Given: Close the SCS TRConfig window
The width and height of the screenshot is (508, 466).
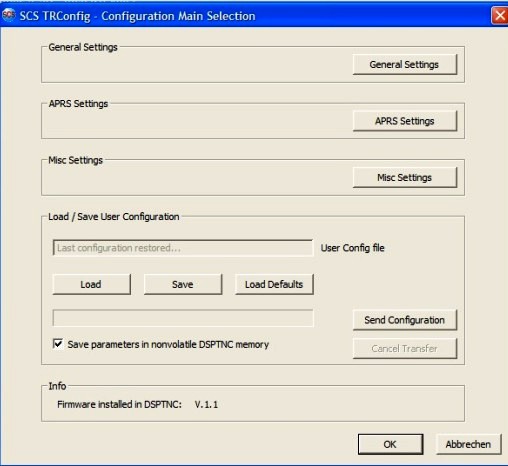Looking at the screenshot, I should 500,15.
